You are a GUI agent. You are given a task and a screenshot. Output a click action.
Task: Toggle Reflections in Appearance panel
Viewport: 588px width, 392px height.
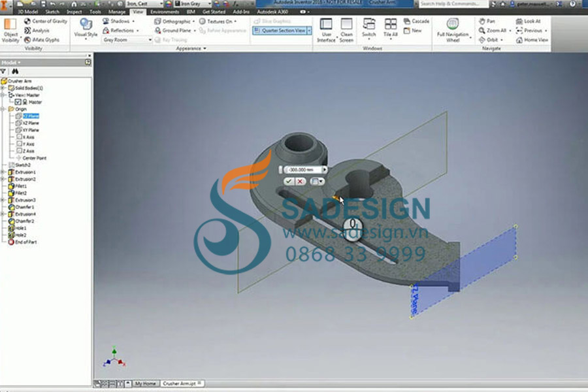click(120, 31)
